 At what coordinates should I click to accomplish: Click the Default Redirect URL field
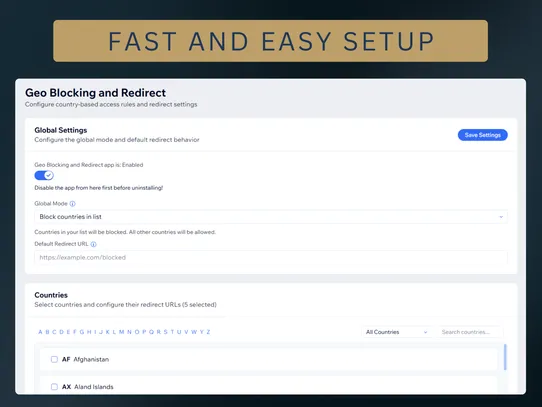[x=271, y=257]
